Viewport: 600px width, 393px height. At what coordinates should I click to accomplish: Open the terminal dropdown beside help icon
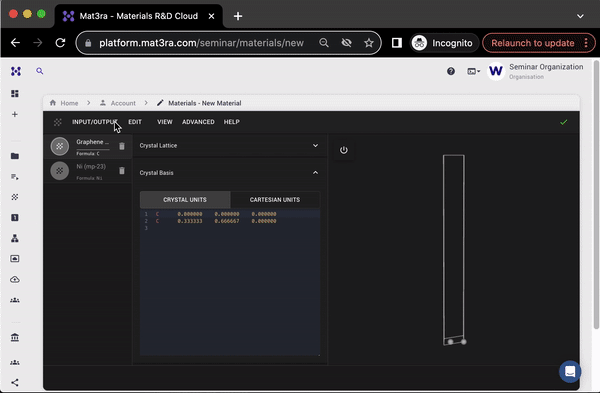pyautogui.click(x=473, y=71)
